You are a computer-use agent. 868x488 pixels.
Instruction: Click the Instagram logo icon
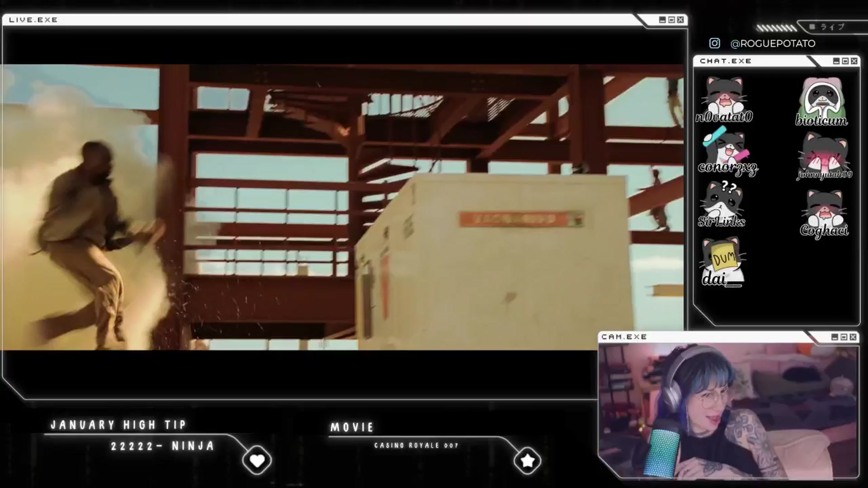click(x=714, y=43)
